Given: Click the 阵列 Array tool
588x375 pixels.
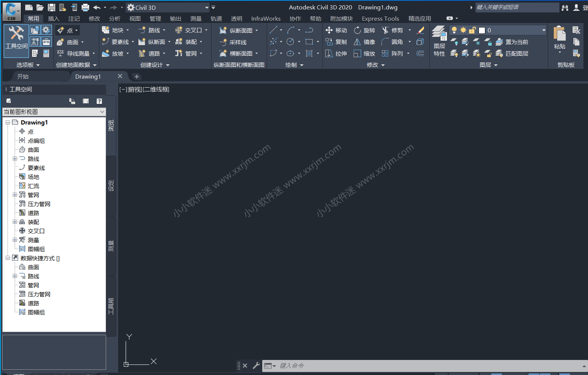Looking at the screenshot, I should 392,53.
